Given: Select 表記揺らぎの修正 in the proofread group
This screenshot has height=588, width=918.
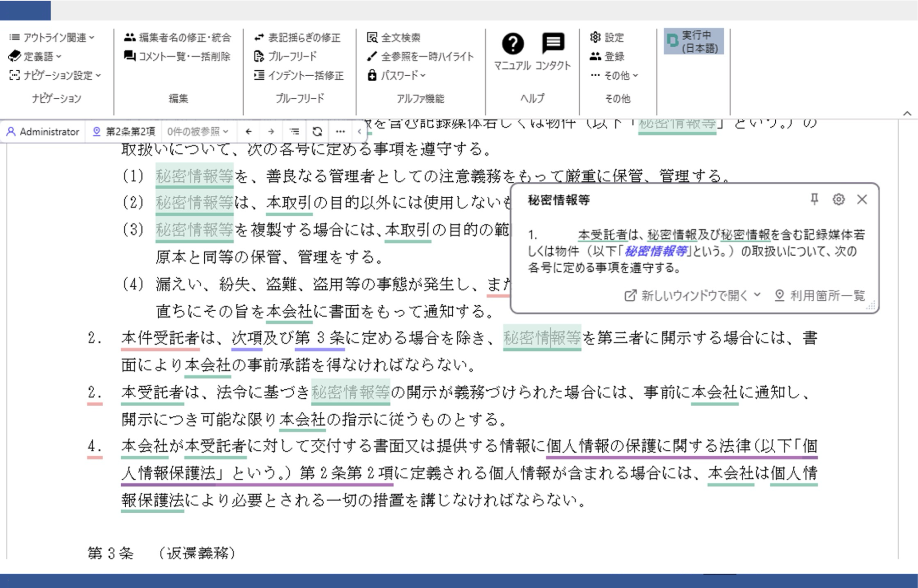Looking at the screenshot, I should tap(297, 38).
